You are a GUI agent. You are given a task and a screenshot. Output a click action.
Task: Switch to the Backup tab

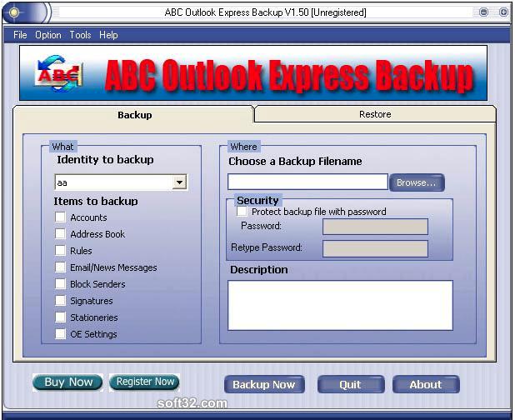coord(135,115)
